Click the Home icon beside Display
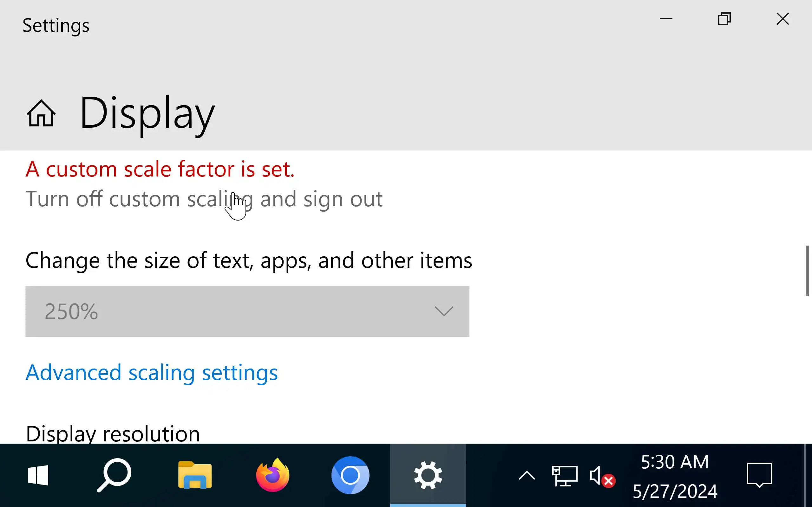The image size is (812, 507). 41,113
